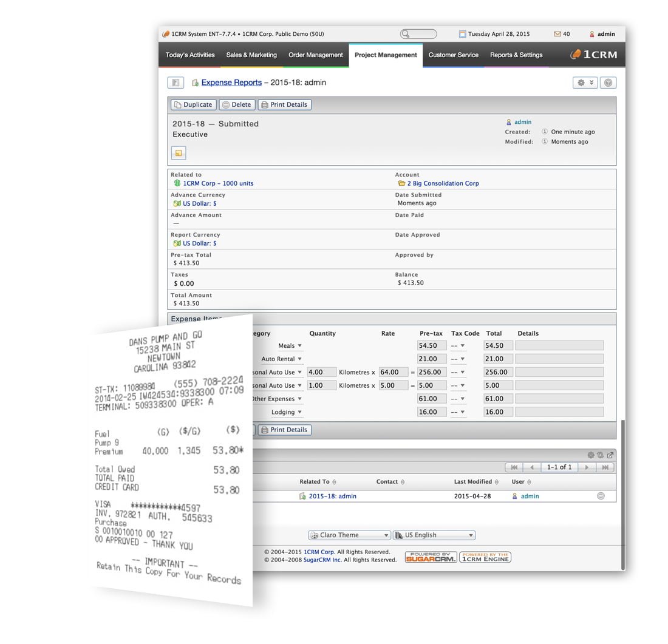Open the Customer Service tab
The width and height of the screenshot is (668, 644).
pyautogui.click(x=453, y=55)
